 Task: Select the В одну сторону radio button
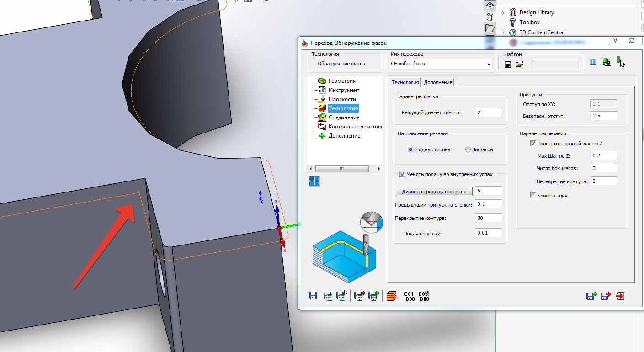[x=410, y=149]
